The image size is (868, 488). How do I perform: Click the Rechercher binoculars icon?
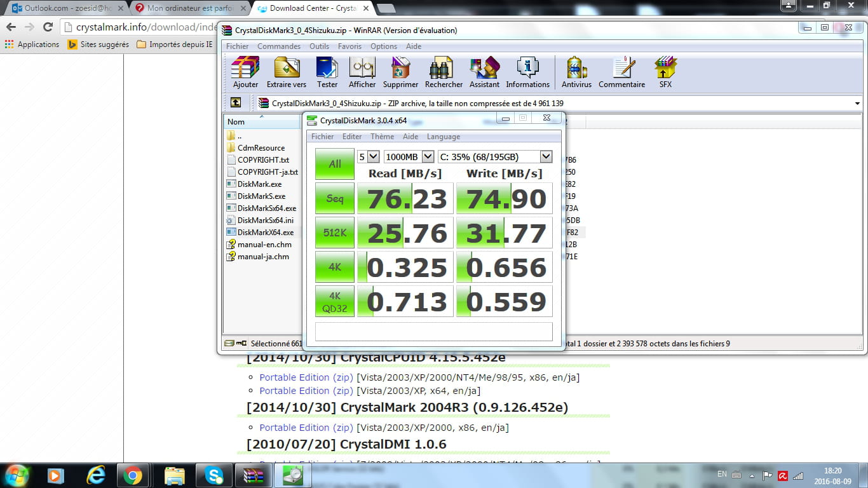[x=444, y=72]
